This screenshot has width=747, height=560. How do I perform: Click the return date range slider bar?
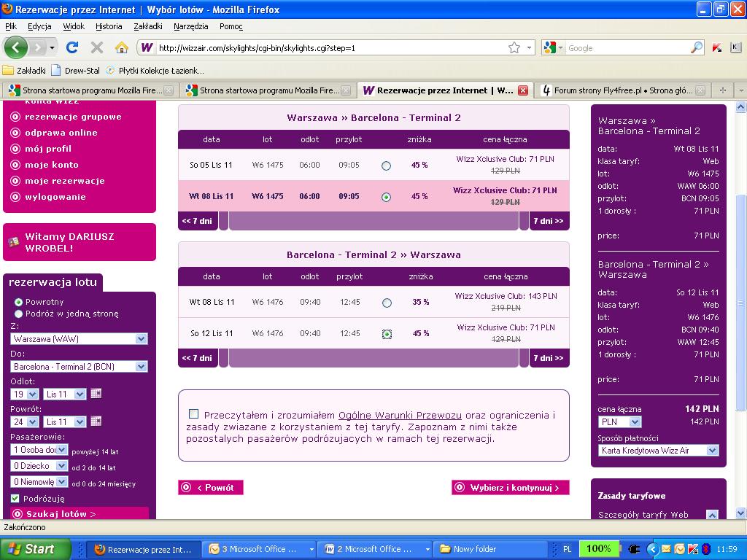(x=373, y=358)
